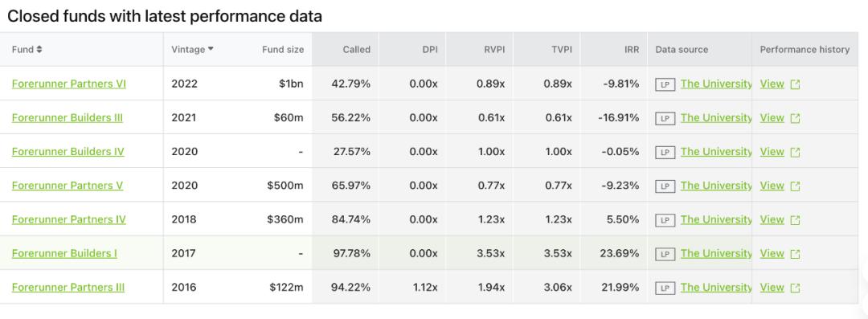Open external link icon for Forerunner Builders I

(x=796, y=254)
